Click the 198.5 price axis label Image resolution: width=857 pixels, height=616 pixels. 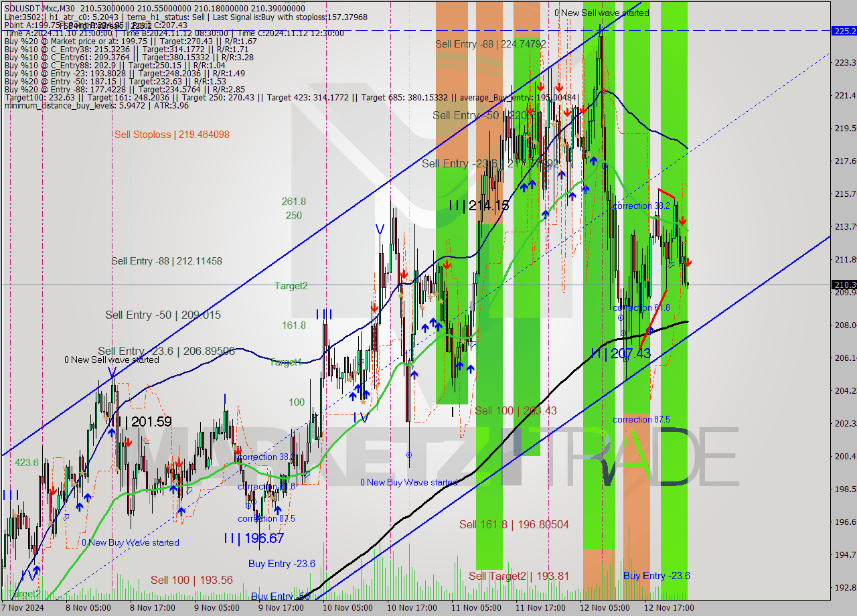[x=846, y=489]
